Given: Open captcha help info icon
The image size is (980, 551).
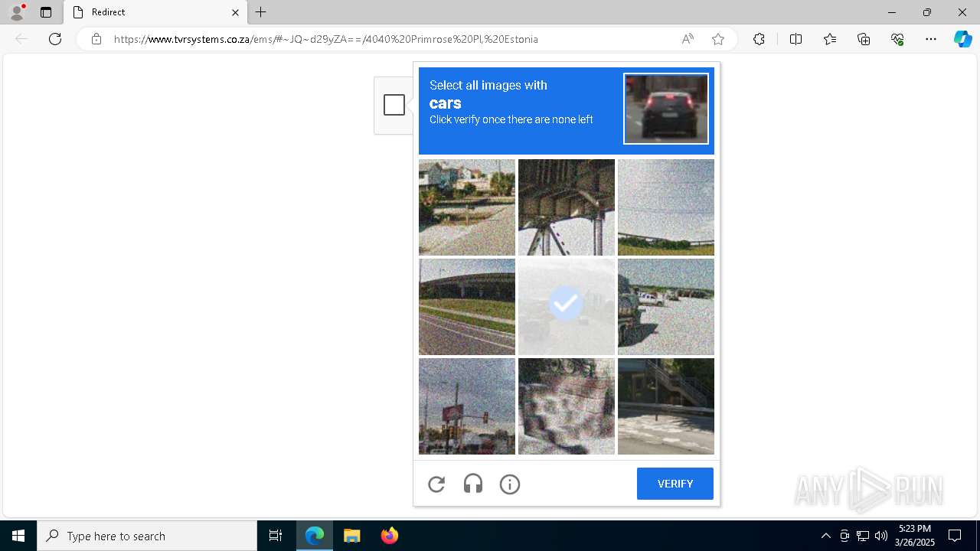Looking at the screenshot, I should [x=510, y=484].
